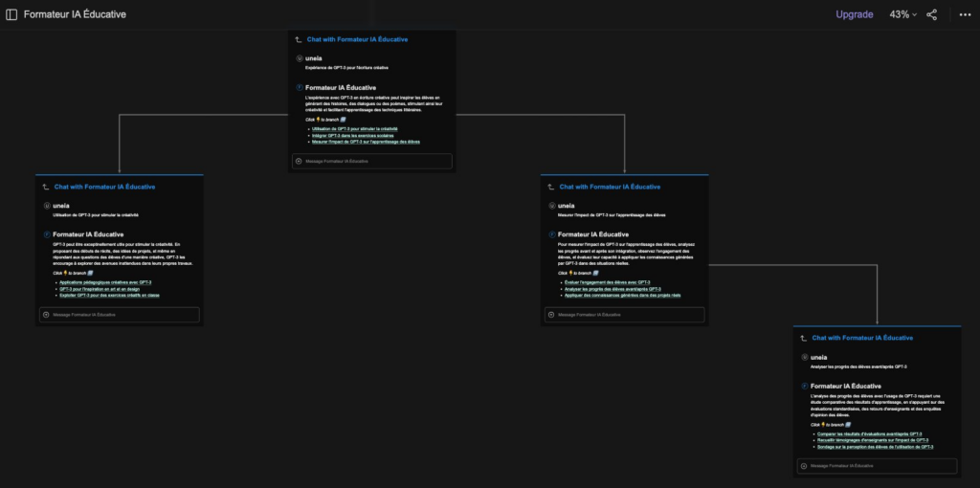Open 'Évaluer l'engagement des élèves avec GPT-3' link
Image resolution: width=980 pixels, height=488 pixels.
click(x=606, y=282)
